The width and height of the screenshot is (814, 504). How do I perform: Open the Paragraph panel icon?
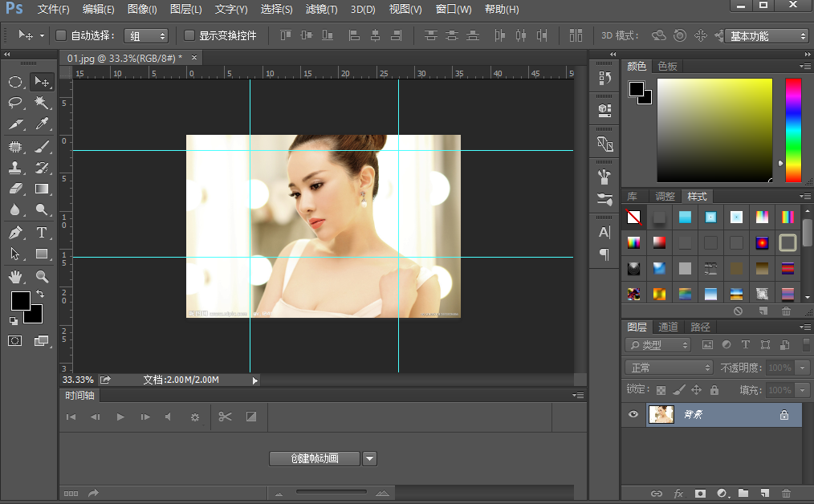point(604,254)
